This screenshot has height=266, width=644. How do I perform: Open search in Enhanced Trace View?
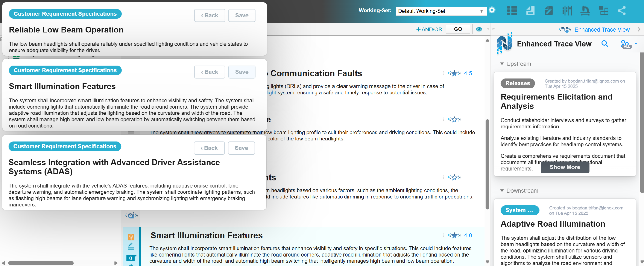pos(605,44)
